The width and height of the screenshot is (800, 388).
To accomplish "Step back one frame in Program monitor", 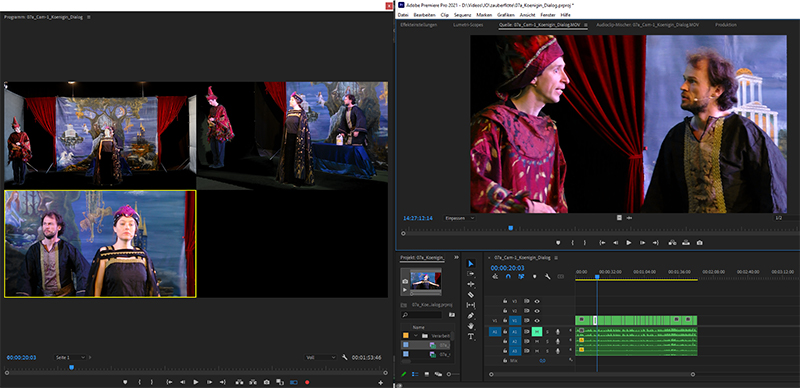I will (182, 382).
